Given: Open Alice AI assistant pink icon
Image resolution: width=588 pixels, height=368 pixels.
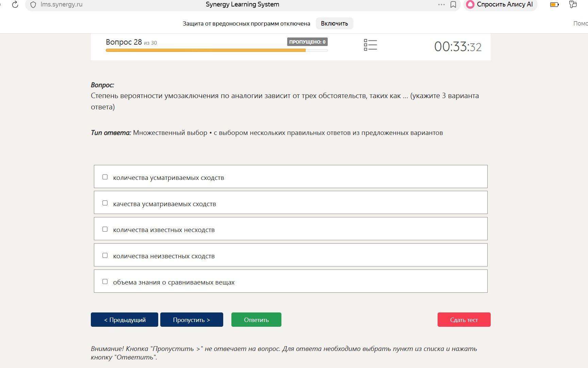Looking at the screenshot, I should (x=470, y=5).
